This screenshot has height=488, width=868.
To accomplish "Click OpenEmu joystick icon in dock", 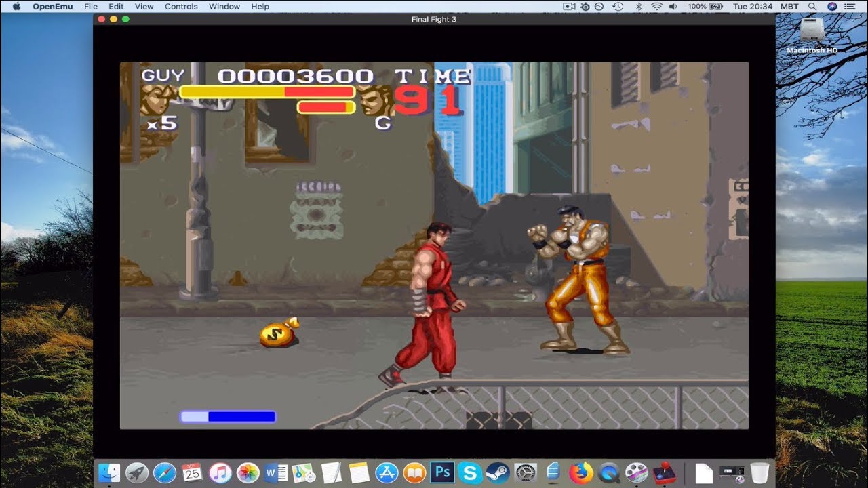I will [664, 472].
